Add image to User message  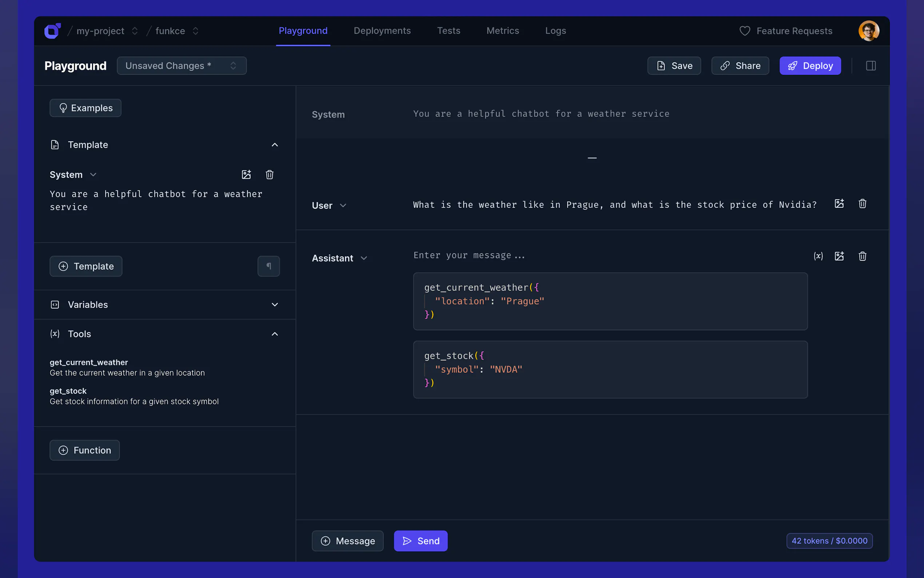point(839,204)
